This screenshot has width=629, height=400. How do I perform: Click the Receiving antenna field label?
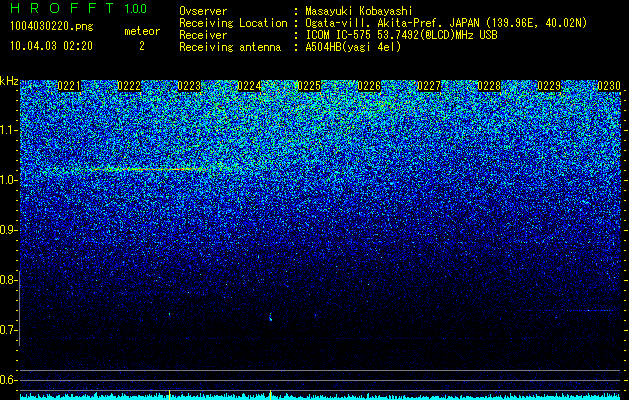pyautogui.click(x=230, y=47)
